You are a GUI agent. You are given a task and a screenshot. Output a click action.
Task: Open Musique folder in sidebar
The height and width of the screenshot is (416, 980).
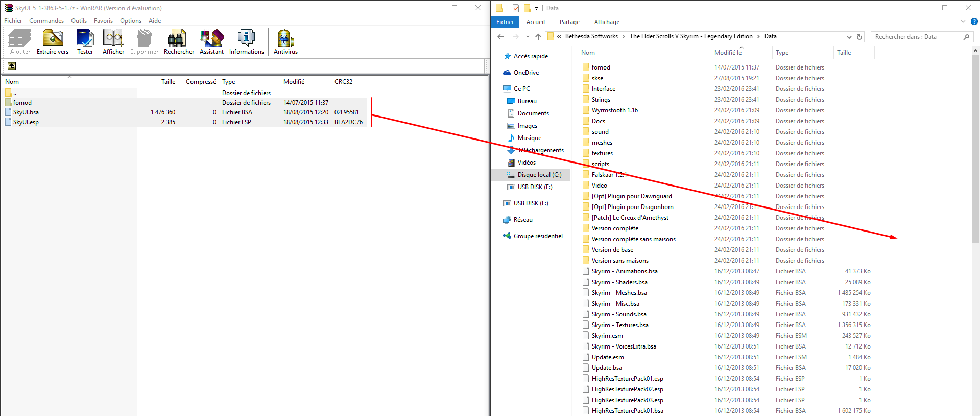point(524,138)
